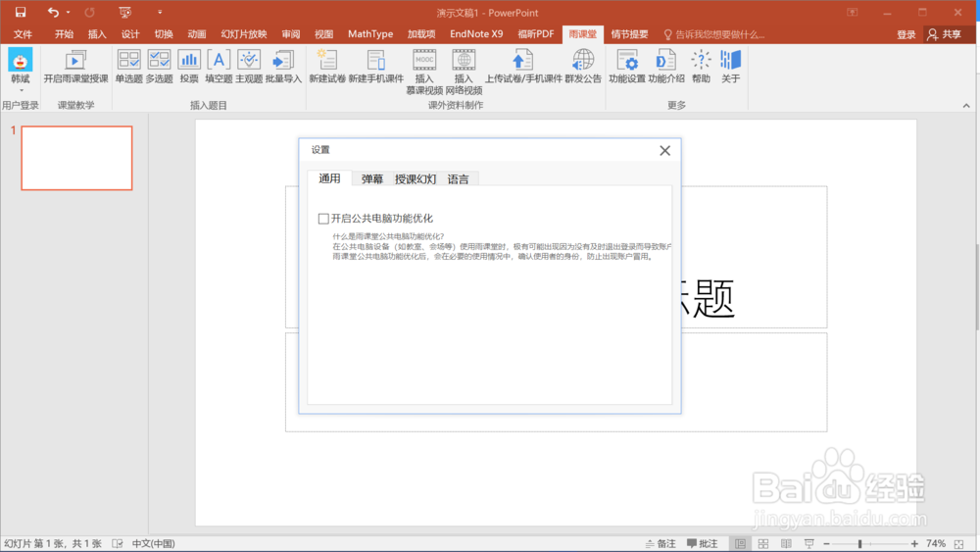The height and width of the screenshot is (552, 980).
Task: Open the 幻灯片放映 ribbon tab
Action: point(244,34)
